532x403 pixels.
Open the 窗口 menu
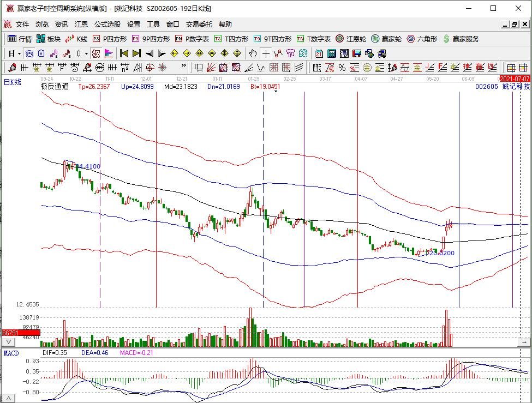pyautogui.click(x=173, y=25)
